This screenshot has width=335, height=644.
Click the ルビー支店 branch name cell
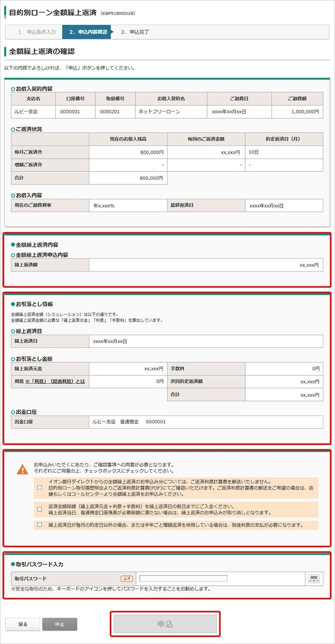coord(34,112)
